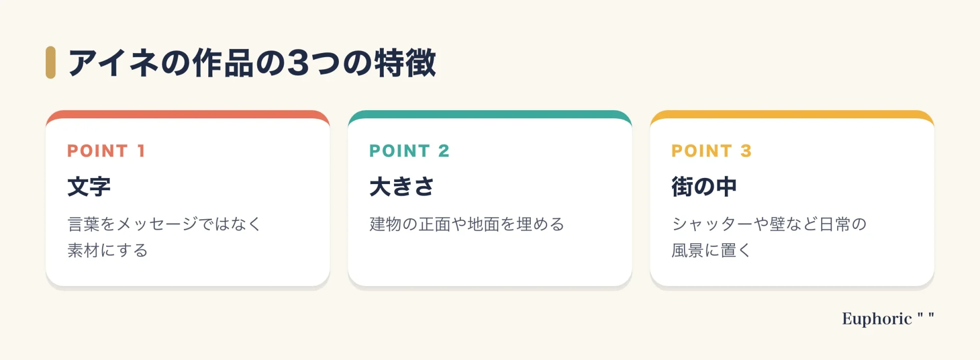The image size is (980, 360).
Task: Select the POINT 3 label
Action: [x=712, y=151]
